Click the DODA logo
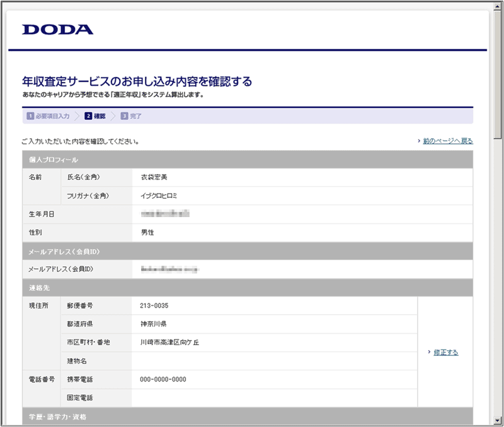The height and width of the screenshot is (427, 504). point(57,30)
